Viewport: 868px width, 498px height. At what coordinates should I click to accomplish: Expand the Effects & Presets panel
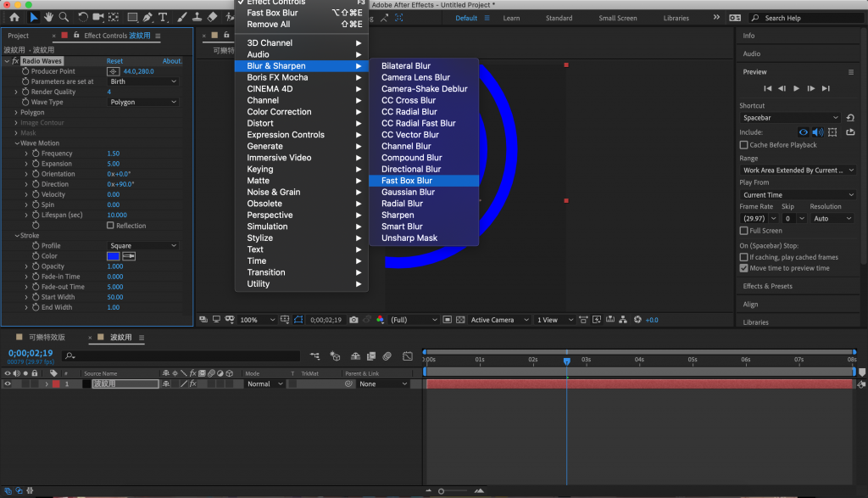click(x=767, y=287)
